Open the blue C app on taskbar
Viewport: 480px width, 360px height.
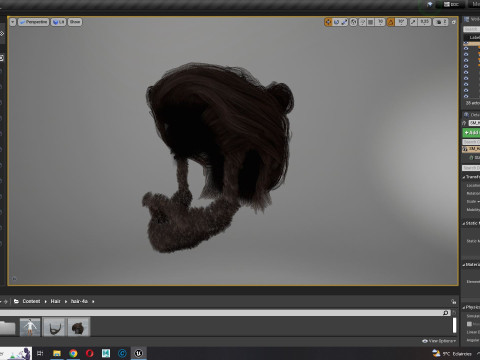122,353
